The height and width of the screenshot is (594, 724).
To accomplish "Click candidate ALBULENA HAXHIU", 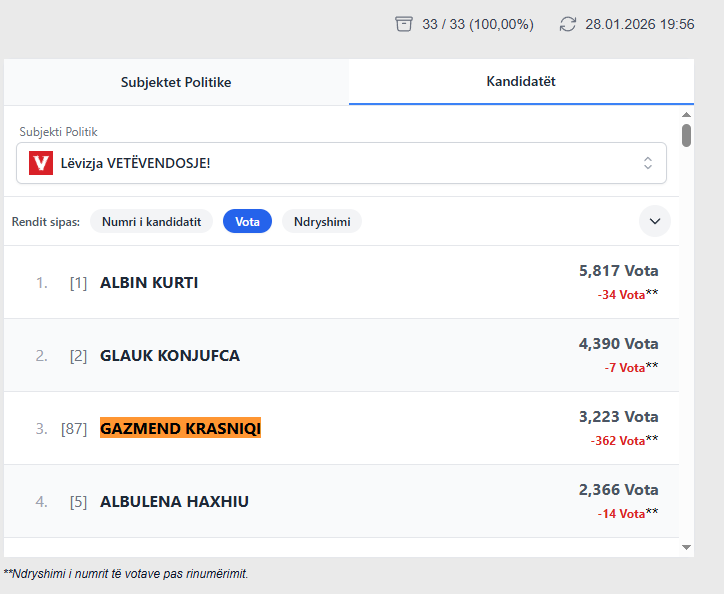I will pos(174,502).
